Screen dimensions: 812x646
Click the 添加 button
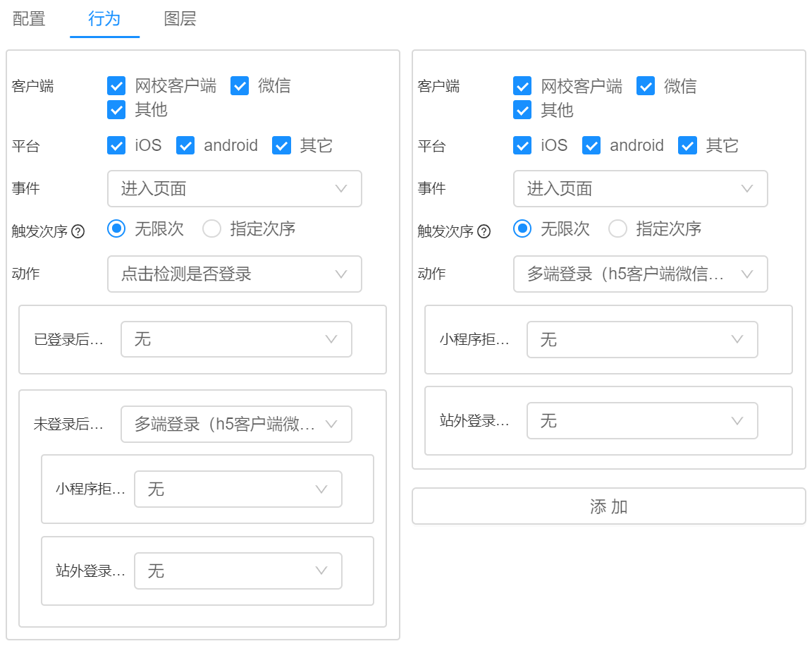click(x=608, y=506)
